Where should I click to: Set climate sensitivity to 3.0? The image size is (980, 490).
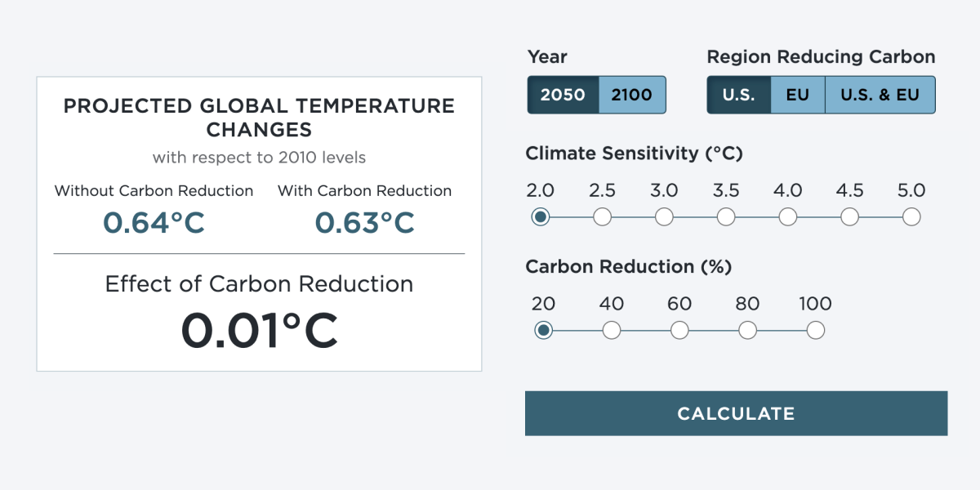click(665, 216)
